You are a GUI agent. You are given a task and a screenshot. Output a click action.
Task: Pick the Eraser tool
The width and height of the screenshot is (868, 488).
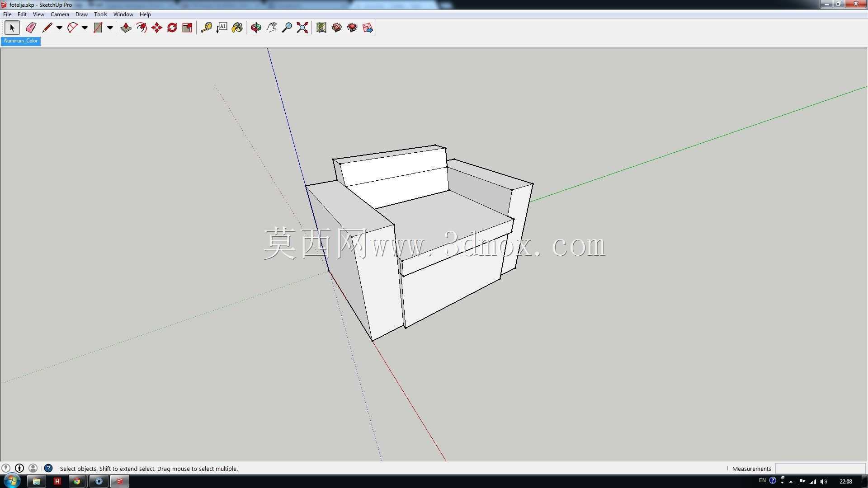31,28
